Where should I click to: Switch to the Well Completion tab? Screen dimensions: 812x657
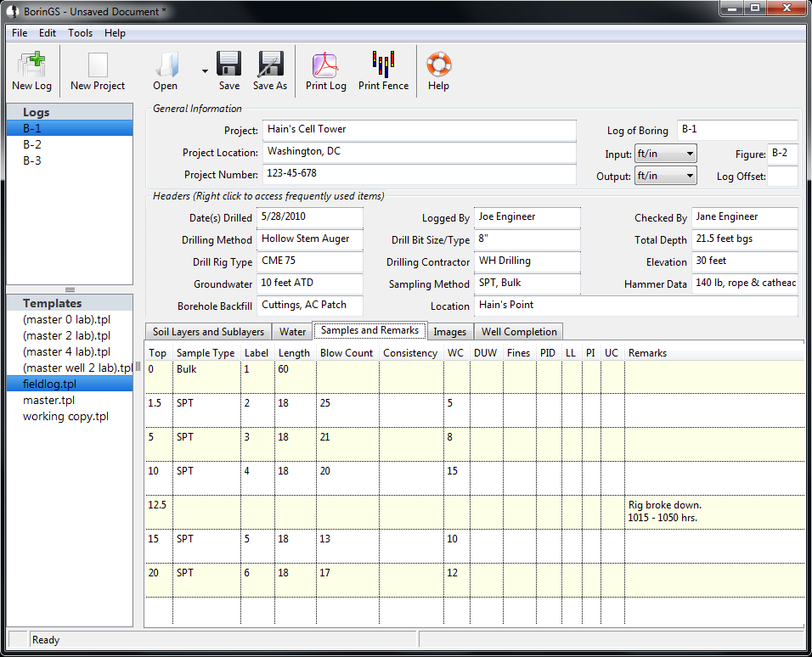(x=519, y=332)
